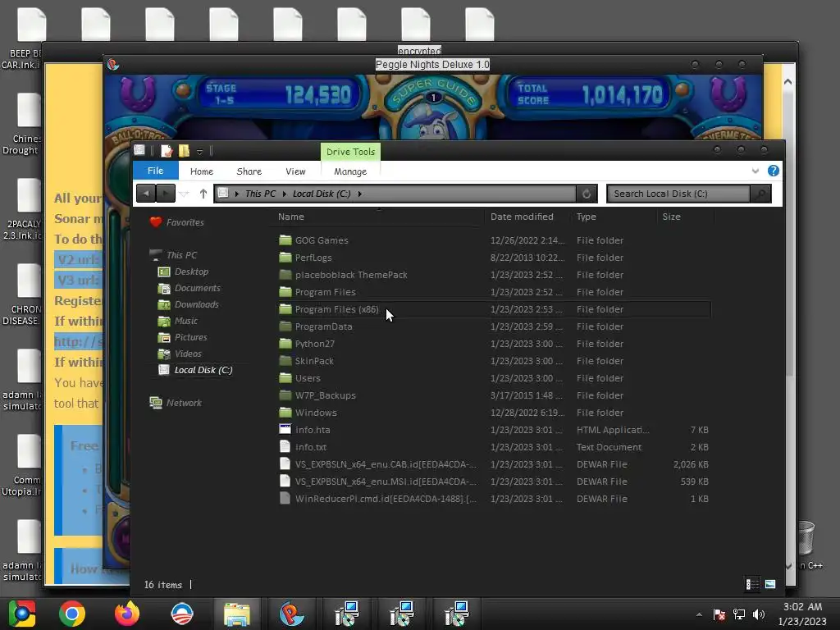
Task: Expand the ribbon with the chevron
Action: (x=756, y=171)
